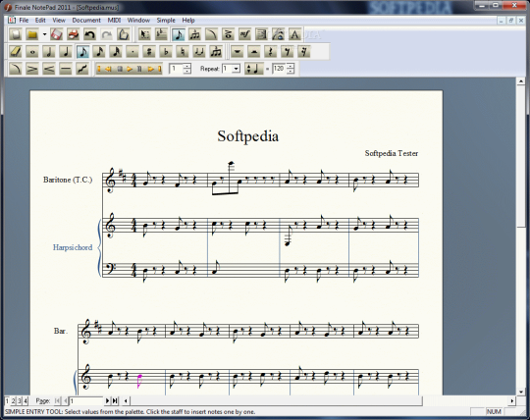Toggle the highlighted eighth note duration in the palette
The width and height of the screenshot is (530, 420).
coord(82,52)
